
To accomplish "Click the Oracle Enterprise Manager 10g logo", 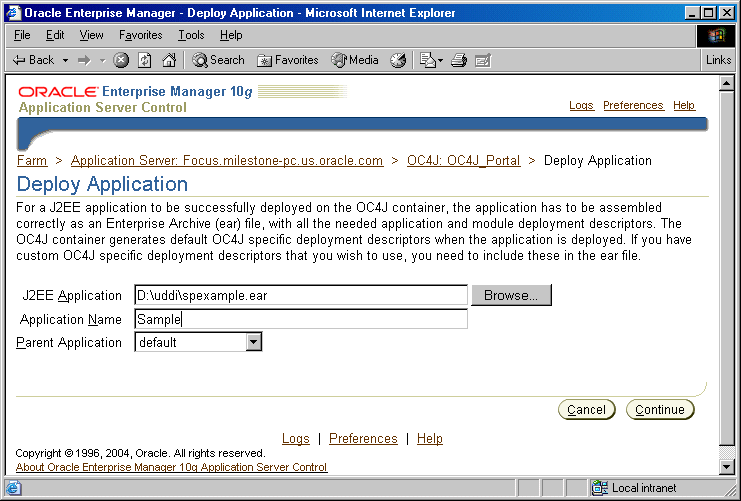I will [136, 91].
